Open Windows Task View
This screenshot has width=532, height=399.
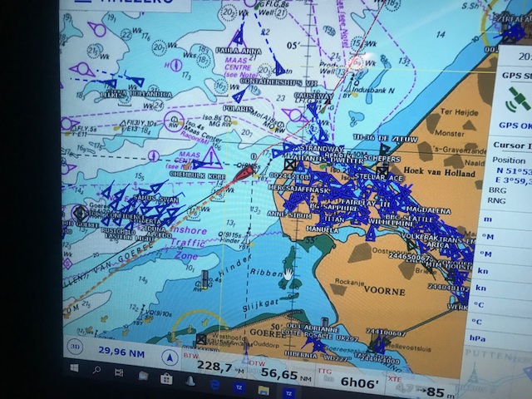point(119,372)
